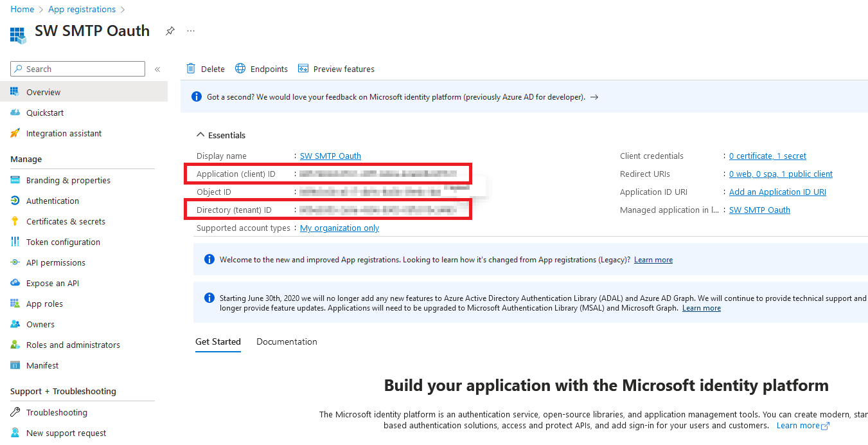Image resolution: width=868 pixels, height=445 pixels.
Task: Open the Delete action in the toolbar
Action: click(205, 68)
